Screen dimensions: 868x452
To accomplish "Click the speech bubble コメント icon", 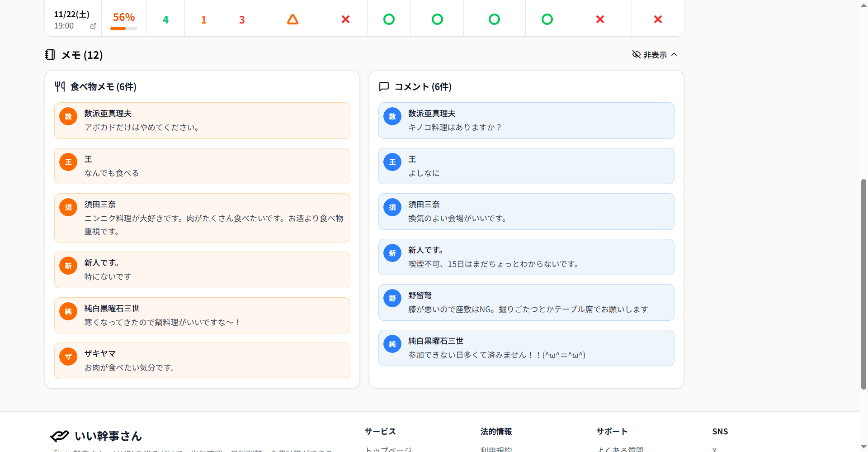I will (x=384, y=86).
